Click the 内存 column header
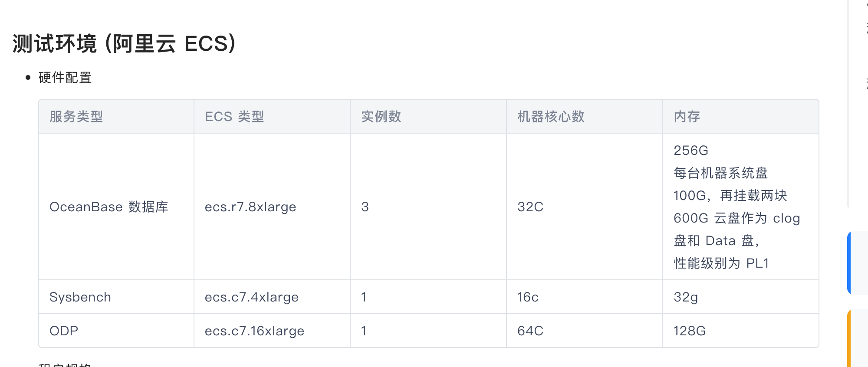 (687, 116)
